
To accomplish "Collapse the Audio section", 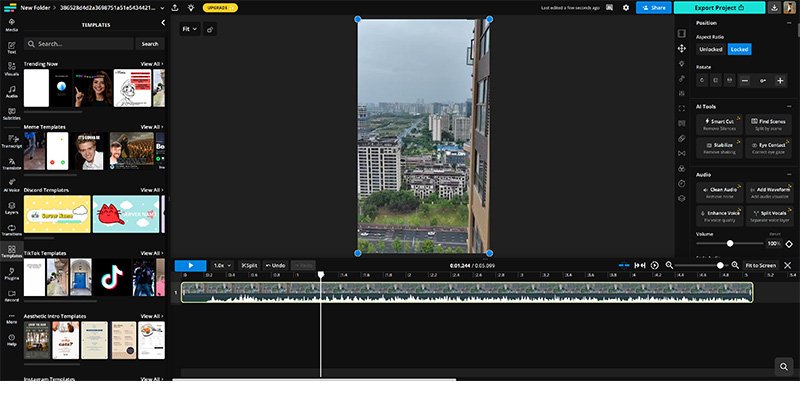I will pos(789,174).
